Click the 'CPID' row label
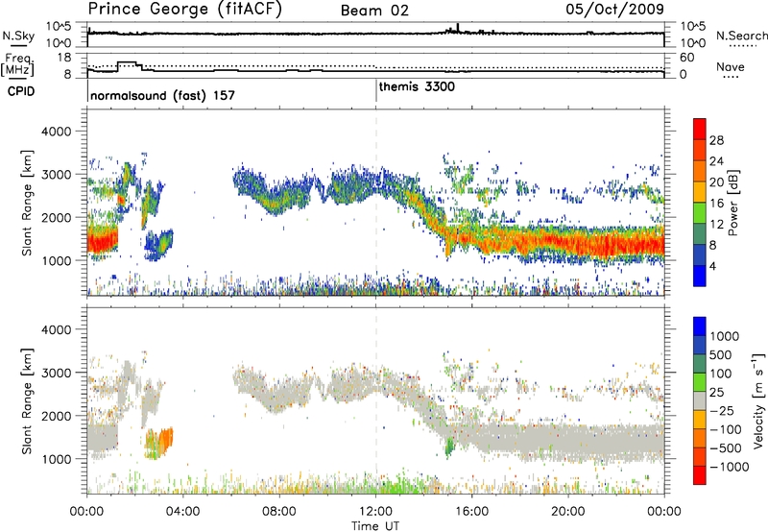The width and height of the screenshot is (768, 532). tap(21, 91)
